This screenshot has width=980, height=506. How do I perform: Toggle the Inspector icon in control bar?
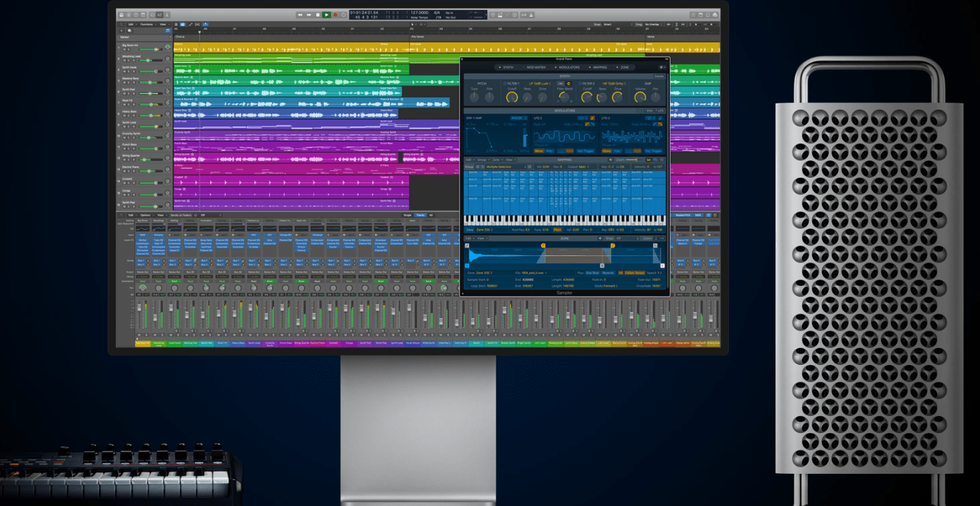click(x=129, y=15)
